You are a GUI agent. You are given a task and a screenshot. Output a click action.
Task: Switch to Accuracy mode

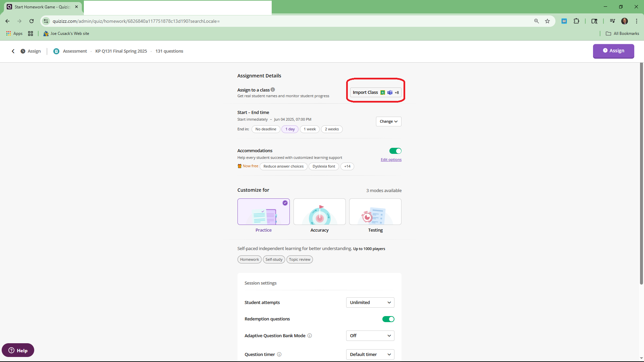pyautogui.click(x=319, y=212)
